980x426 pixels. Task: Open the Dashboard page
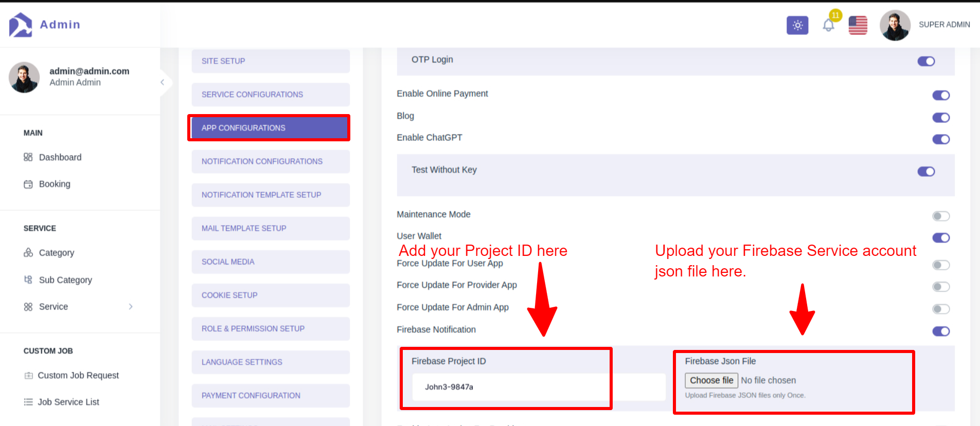[x=60, y=157]
